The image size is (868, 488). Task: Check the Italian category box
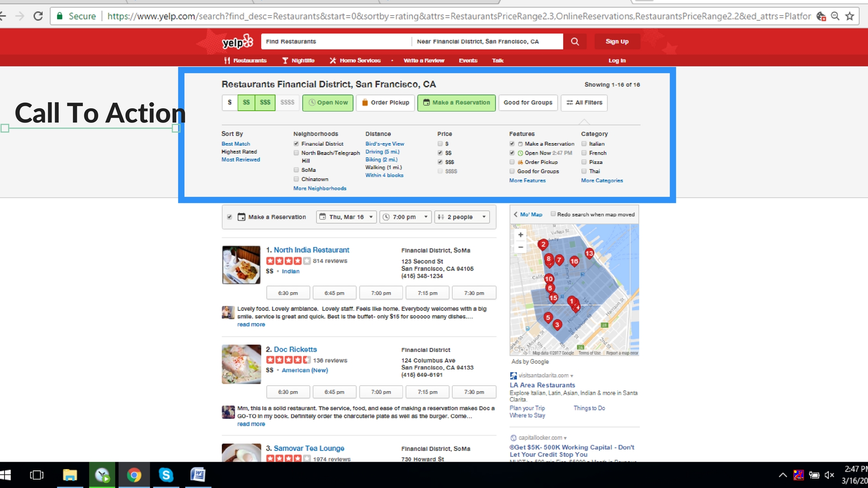[x=584, y=144]
